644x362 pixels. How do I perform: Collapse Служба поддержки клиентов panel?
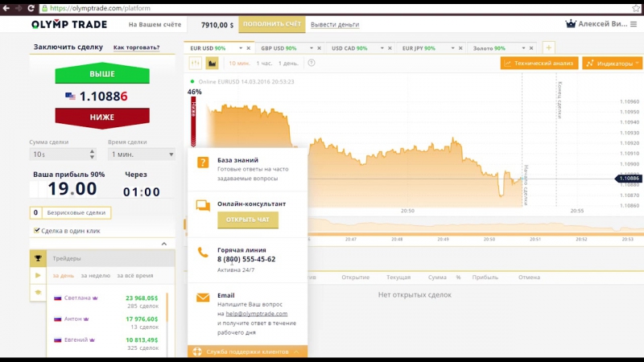[x=296, y=352]
